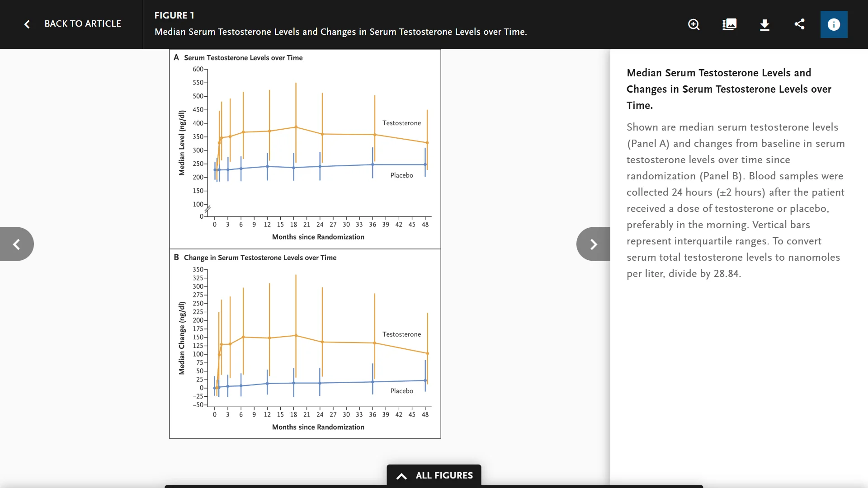Go to previous figure arrow
Image resolution: width=868 pixels, height=488 pixels.
coord(17,244)
